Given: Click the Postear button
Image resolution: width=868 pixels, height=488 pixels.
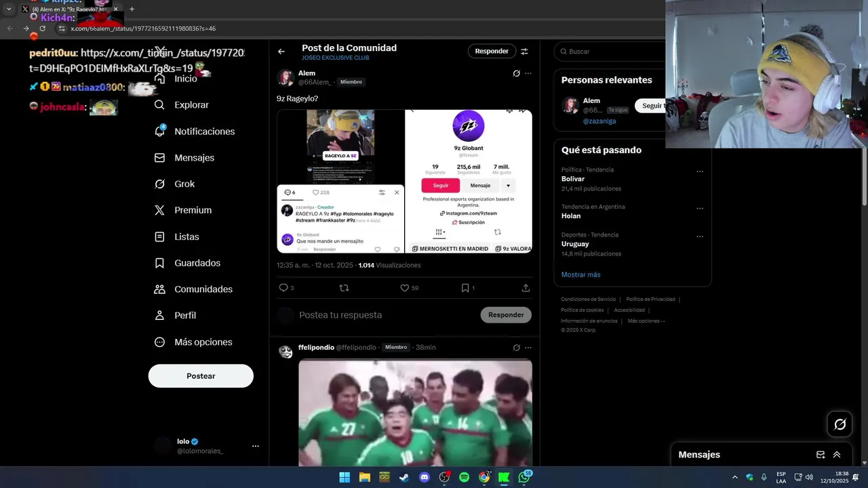Looking at the screenshot, I should click(201, 376).
